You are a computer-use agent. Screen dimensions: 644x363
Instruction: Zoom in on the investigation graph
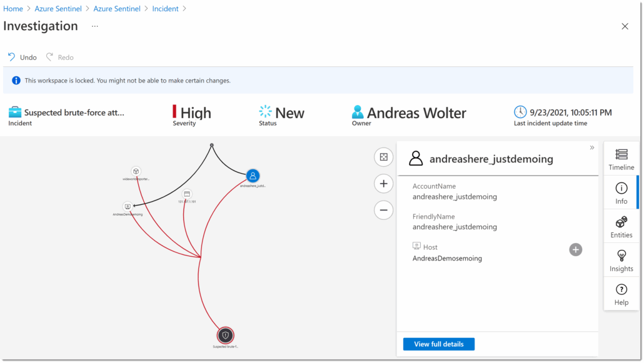pos(383,184)
